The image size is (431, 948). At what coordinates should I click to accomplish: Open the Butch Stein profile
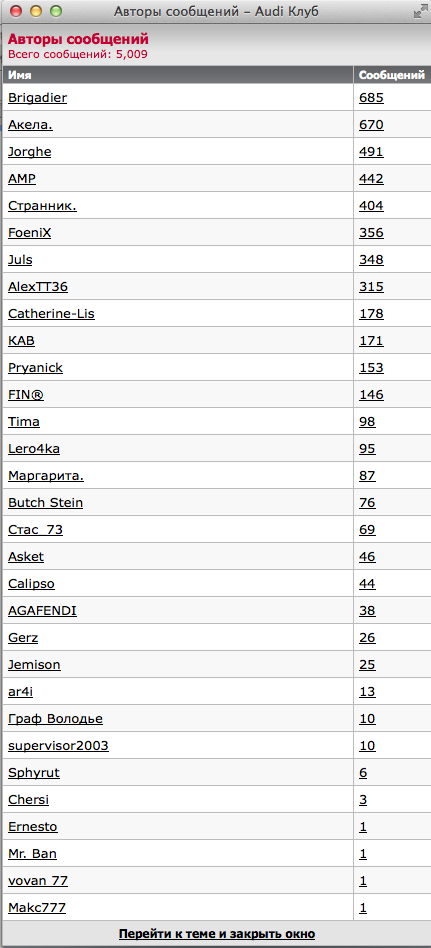pyautogui.click(x=45, y=503)
